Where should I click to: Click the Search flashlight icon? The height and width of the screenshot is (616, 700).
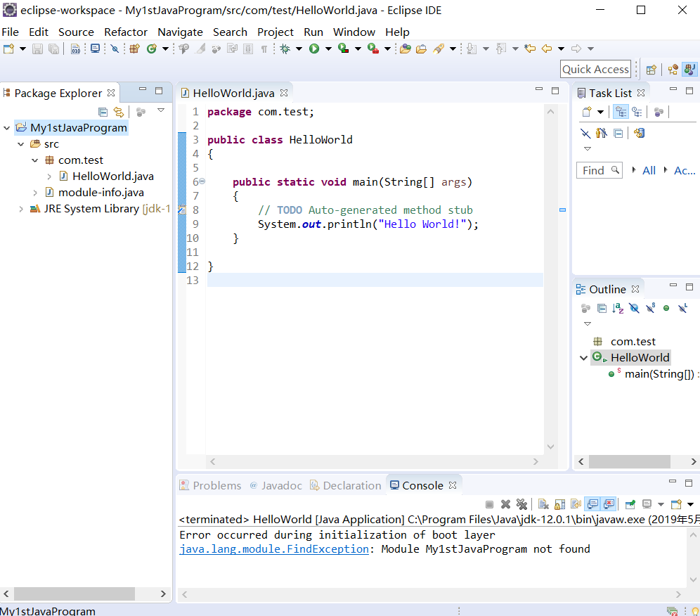click(x=439, y=49)
